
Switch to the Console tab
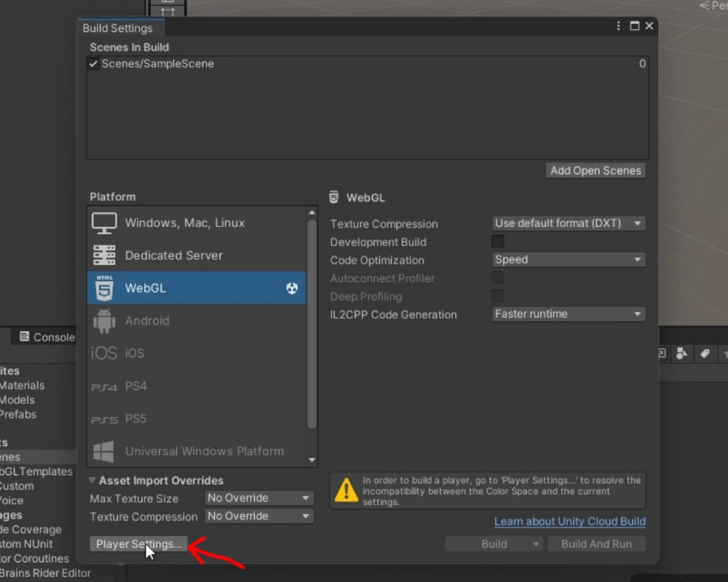(x=45, y=337)
